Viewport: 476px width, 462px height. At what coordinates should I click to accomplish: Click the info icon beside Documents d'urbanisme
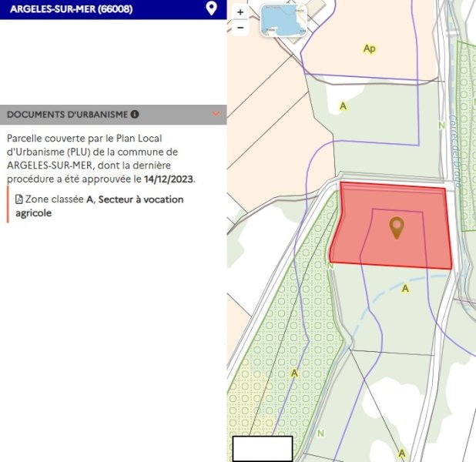pos(135,115)
